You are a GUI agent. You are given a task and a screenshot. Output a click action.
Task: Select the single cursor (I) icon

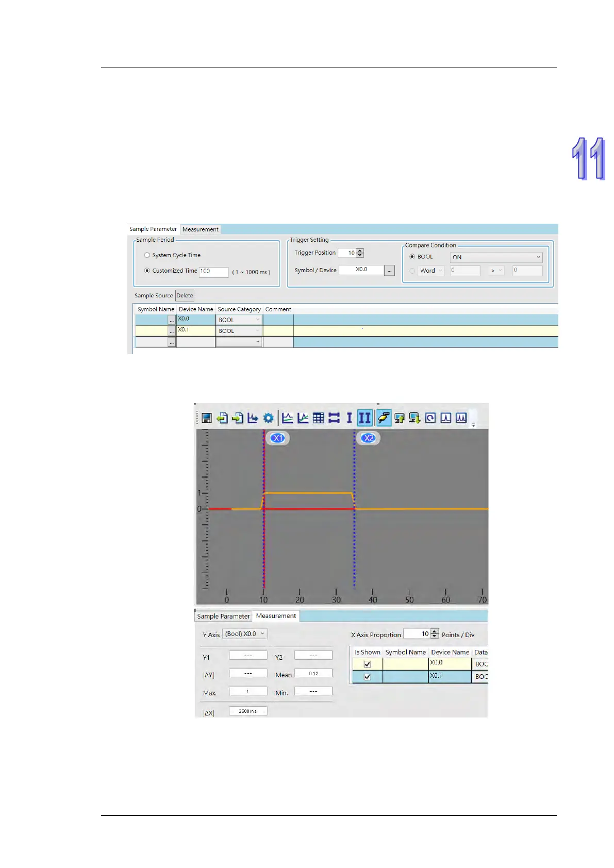tap(349, 418)
